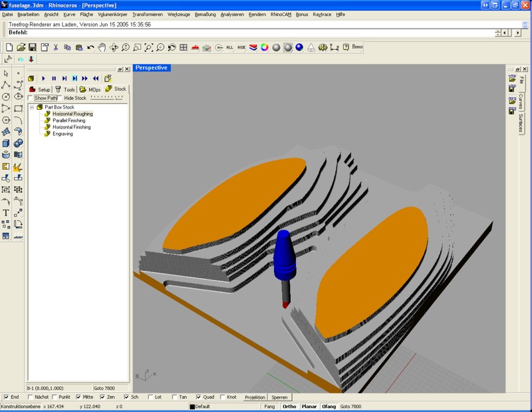Save the model using the floppy disk icon
This screenshot has height=412, width=532.
click(32, 47)
